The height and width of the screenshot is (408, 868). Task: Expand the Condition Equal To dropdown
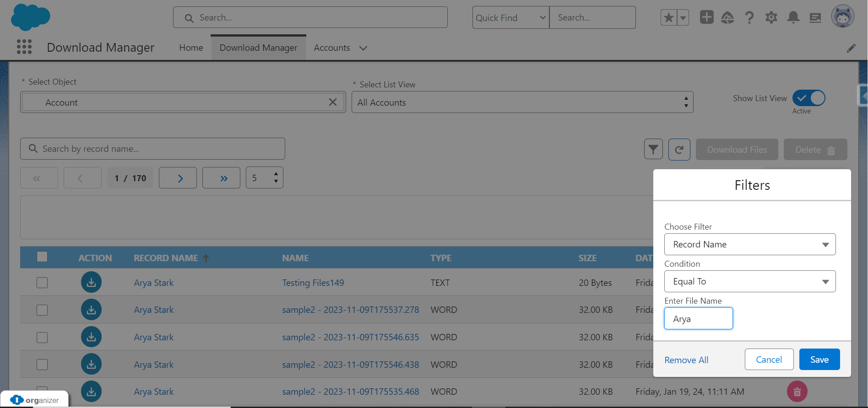coord(749,281)
